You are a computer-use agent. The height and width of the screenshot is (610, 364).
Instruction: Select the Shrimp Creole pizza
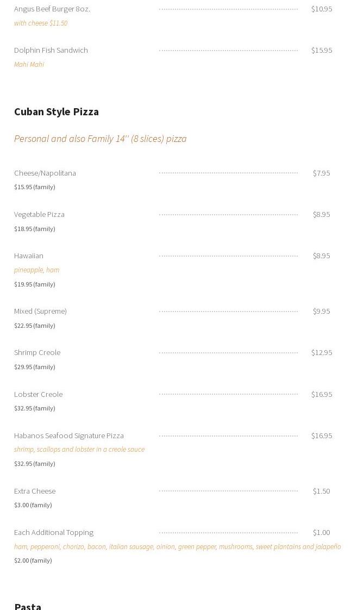pos(37,352)
